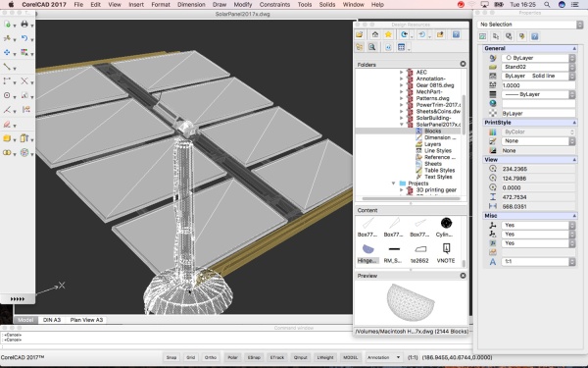Select the Layers item in tree

tap(432, 144)
